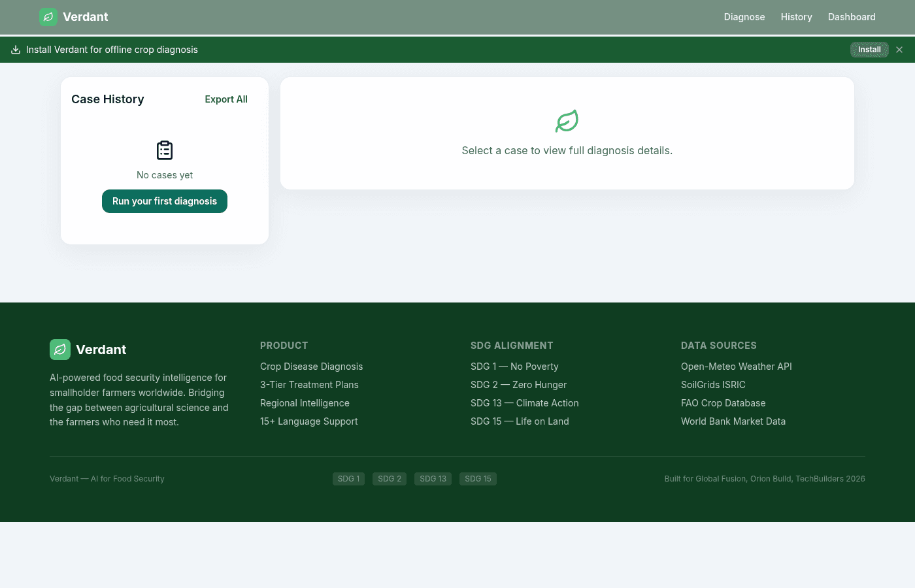
Task: Open SDG 2 — Zero Hunger link
Action: [x=518, y=385]
